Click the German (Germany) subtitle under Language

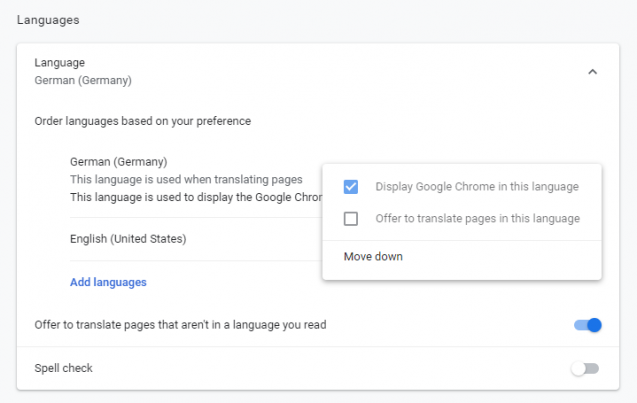[83, 80]
